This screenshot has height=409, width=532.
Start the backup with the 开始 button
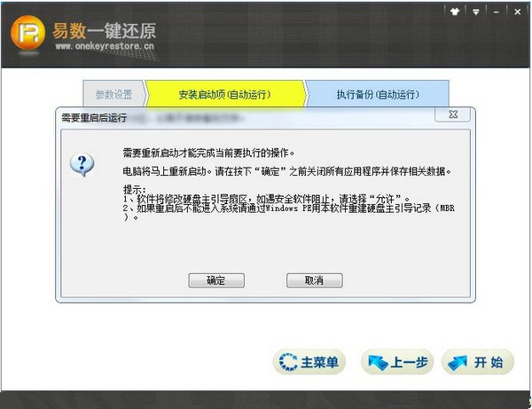coord(478,362)
